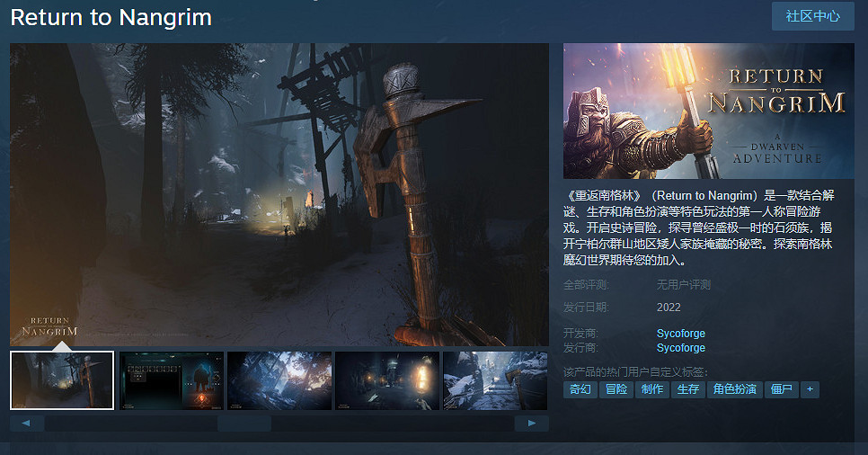Select fifth thumbnail of snowy stone stairs
Screen dimensions: 868x455
point(495,380)
